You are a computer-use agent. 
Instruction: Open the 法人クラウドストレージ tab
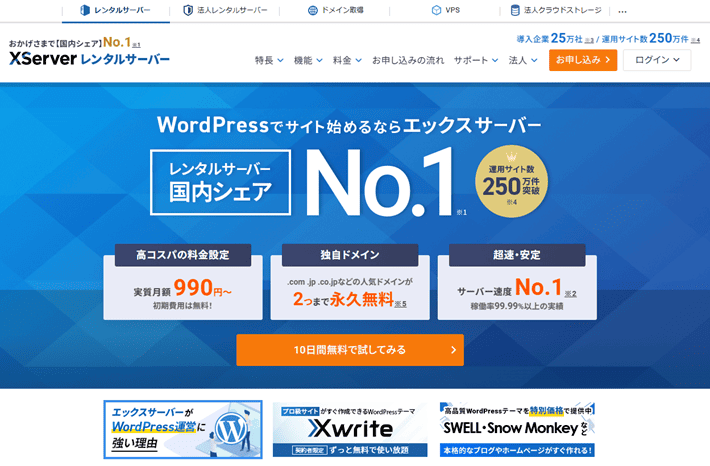[556, 10]
